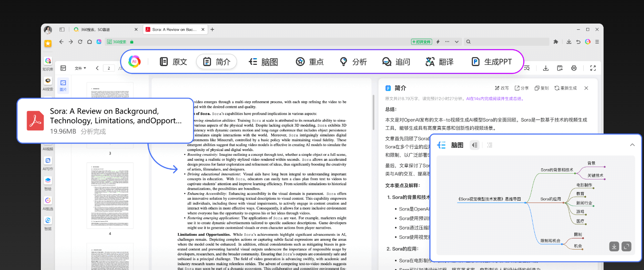
Task: Toggle the browser sidebar panel icon
Action: click(62, 30)
